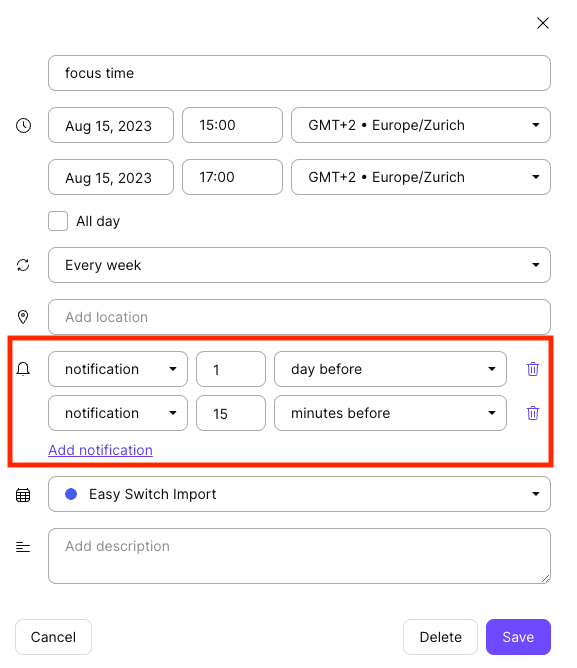Delete the 15 minutes before notification
The width and height of the screenshot is (577, 668).
[533, 413]
